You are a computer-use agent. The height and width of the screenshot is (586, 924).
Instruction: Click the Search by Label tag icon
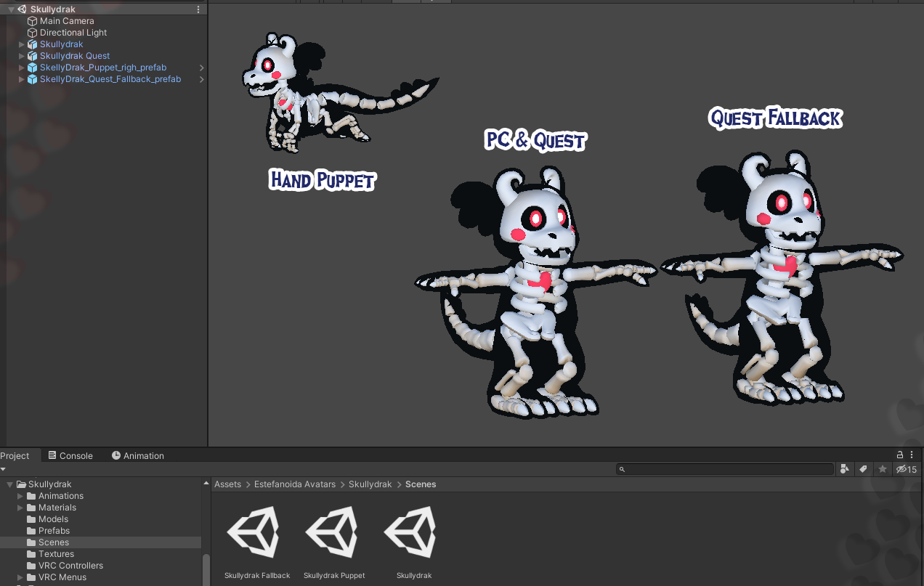864,469
